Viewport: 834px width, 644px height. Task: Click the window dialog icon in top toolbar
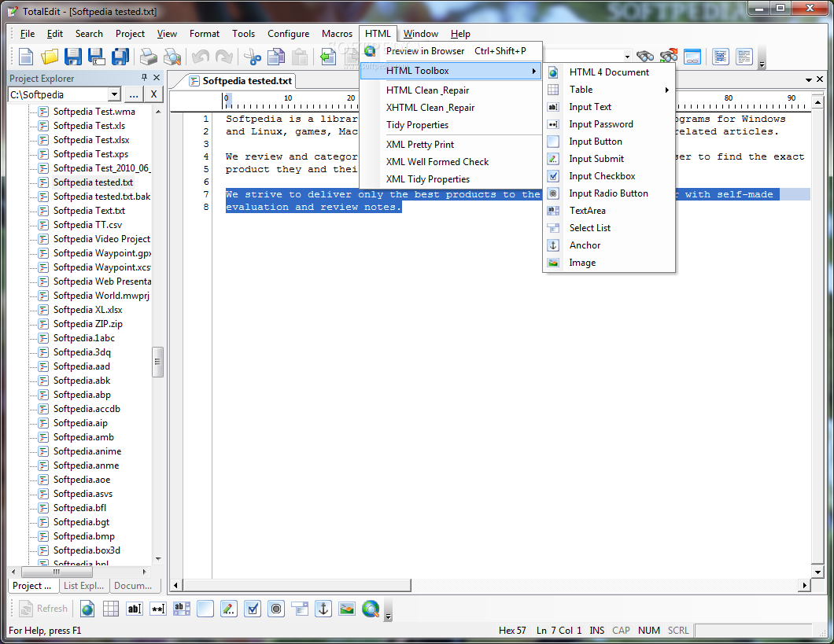tap(692, 57)
